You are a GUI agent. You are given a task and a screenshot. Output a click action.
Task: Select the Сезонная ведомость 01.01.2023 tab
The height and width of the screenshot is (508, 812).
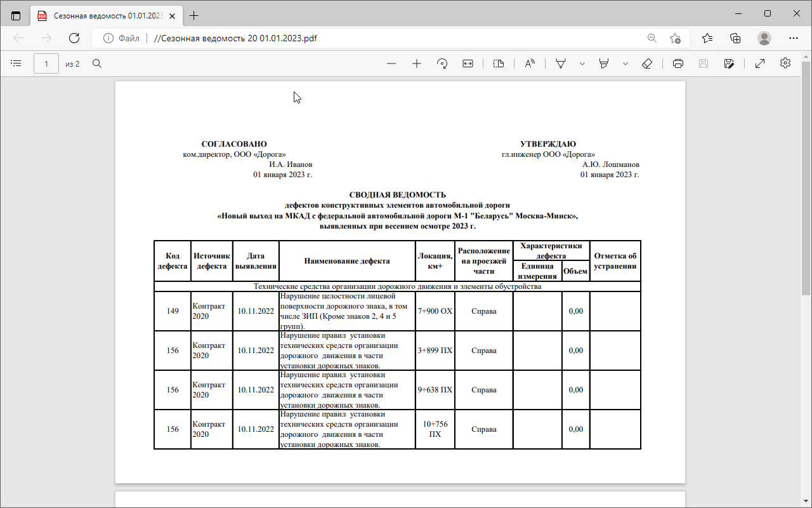(107, 16)
